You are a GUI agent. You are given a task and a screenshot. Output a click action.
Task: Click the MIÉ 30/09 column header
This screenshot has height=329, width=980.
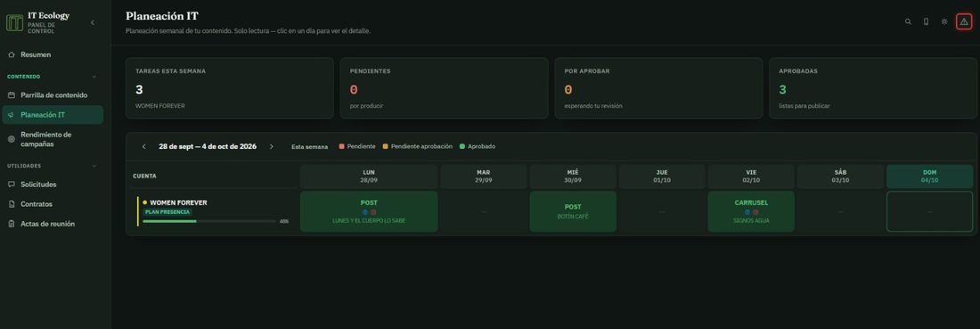tap(573, 177)
